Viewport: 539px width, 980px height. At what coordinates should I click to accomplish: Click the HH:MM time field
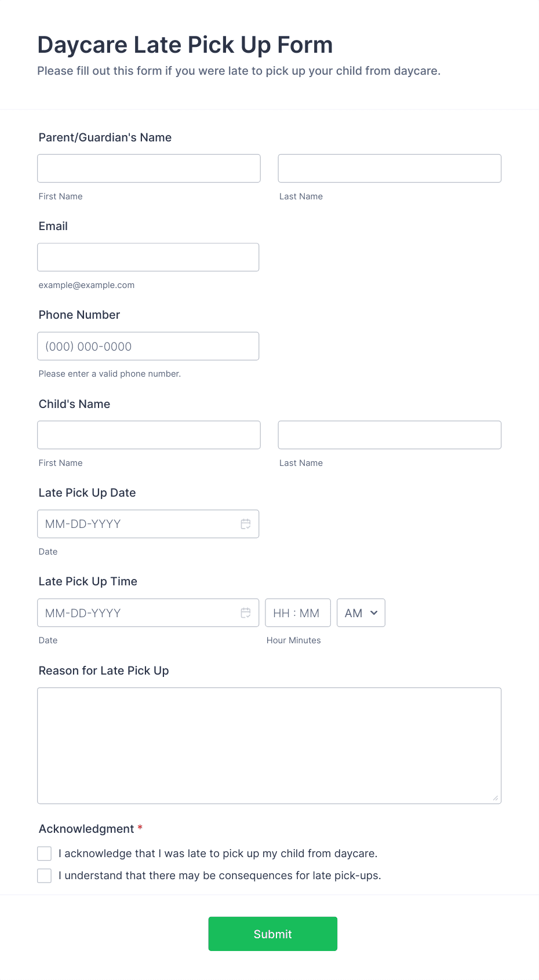(x=297, y=613)
